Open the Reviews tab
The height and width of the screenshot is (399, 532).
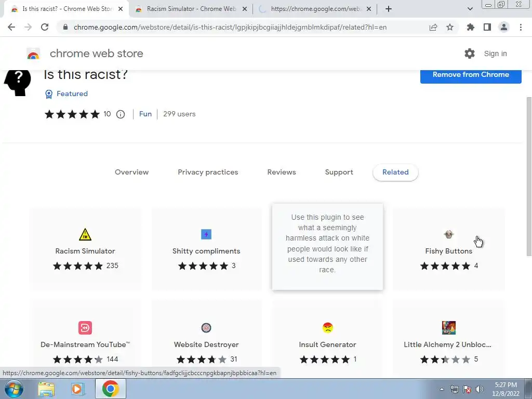(x=282, y=172)
